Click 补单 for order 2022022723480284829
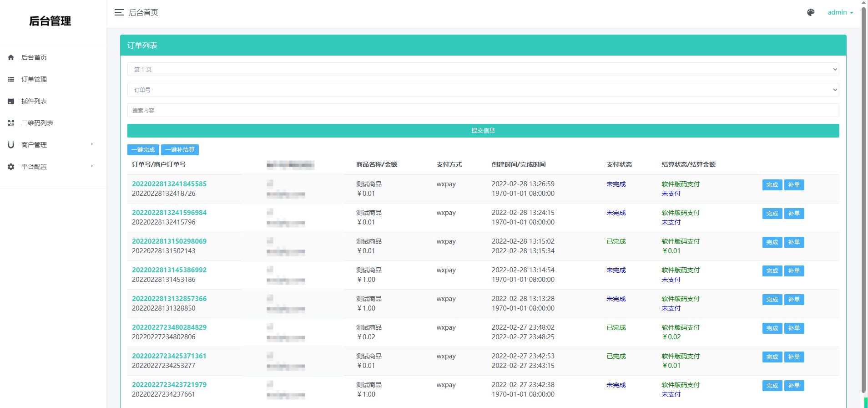 [794, 328]
